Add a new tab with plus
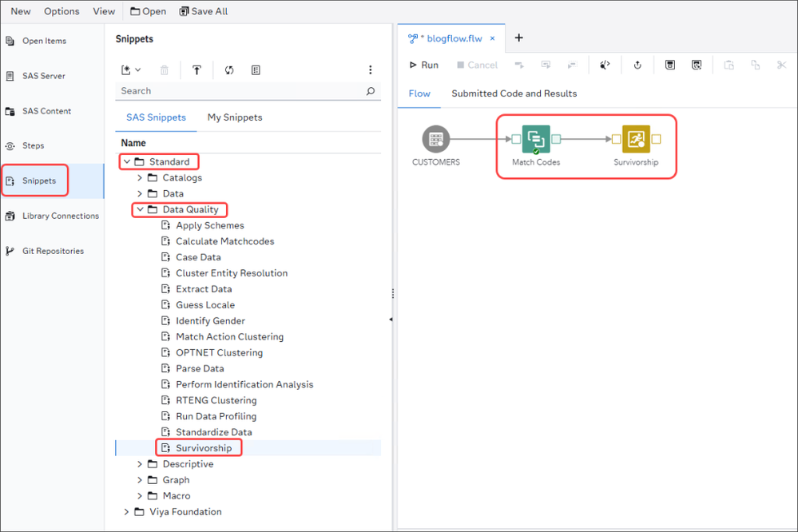Screen dimensions: 798x532 point(518,38)
